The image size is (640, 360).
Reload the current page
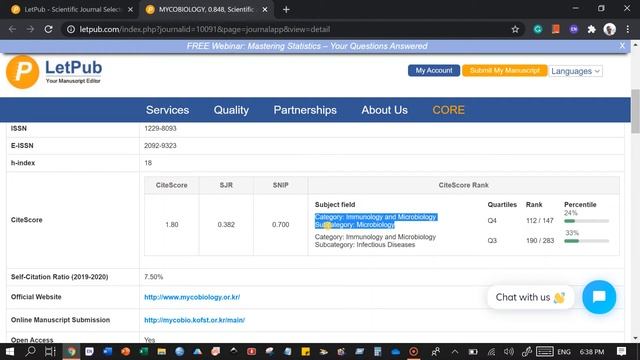[49, 29]
